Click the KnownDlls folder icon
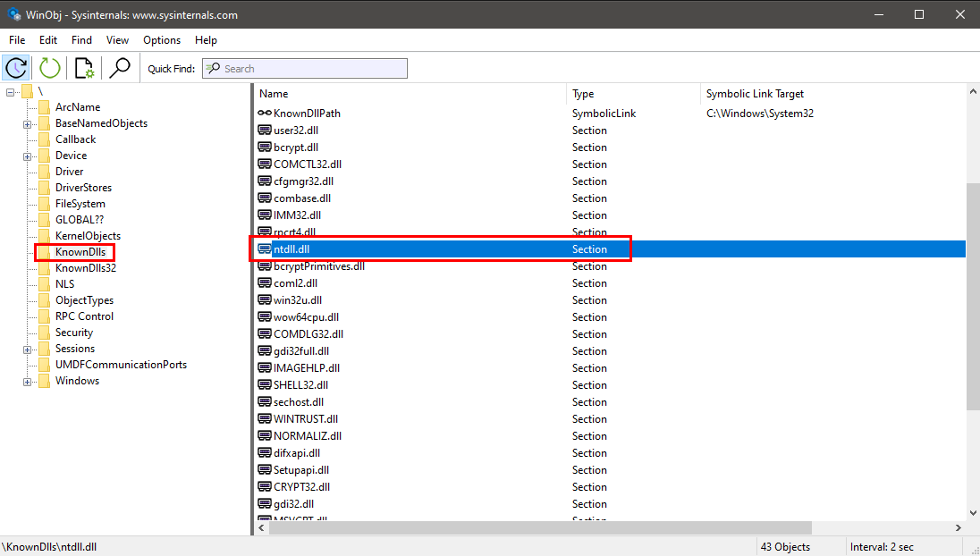Viewport: 980px width, 556px height. click(x=45, y=252)
